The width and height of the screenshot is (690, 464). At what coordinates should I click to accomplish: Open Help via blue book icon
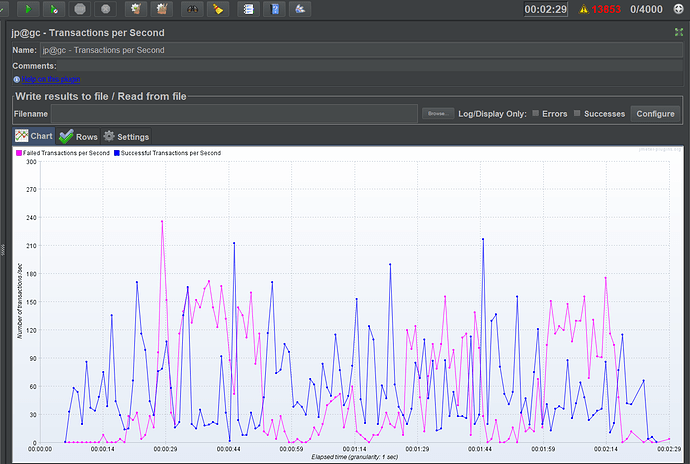(x=275, y=9)
